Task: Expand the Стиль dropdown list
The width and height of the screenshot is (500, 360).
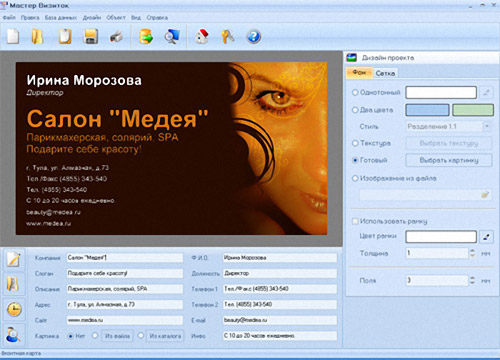Action: (487, 126)
